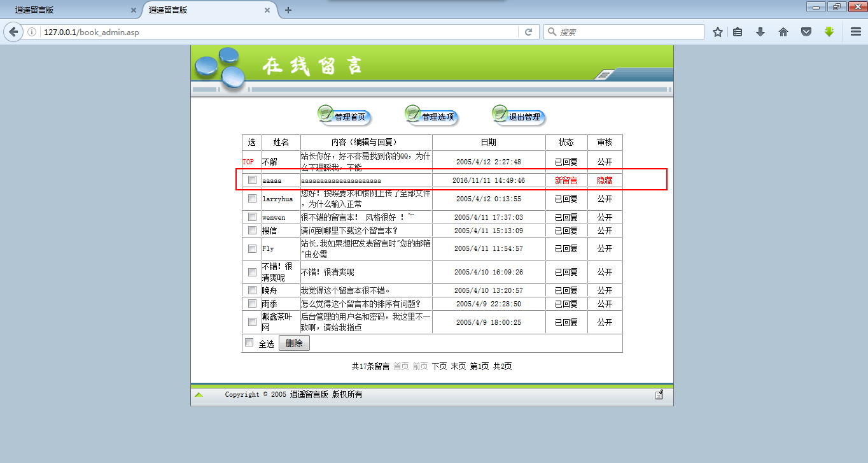This screenshot has height=463, width=868.
Task: Tick the checkbox for 搜信 row
Action: tap(252, 230)
